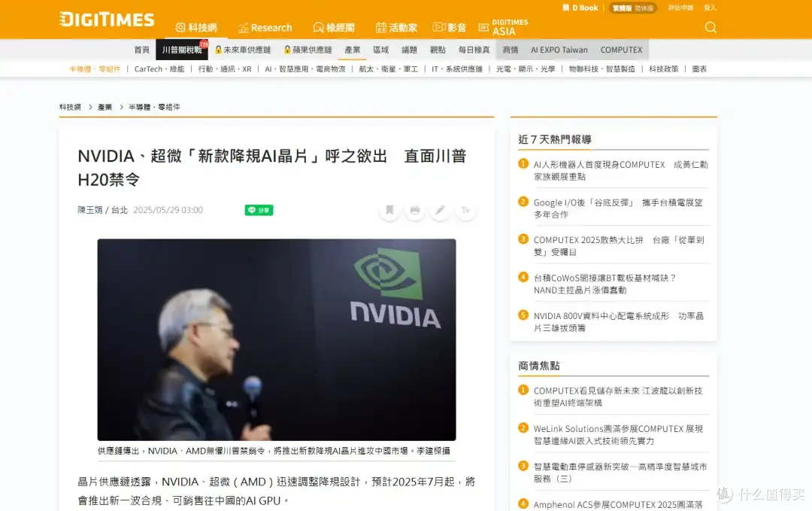
Task: Click the DIGITIMES logo
Action: click(107, 20)
